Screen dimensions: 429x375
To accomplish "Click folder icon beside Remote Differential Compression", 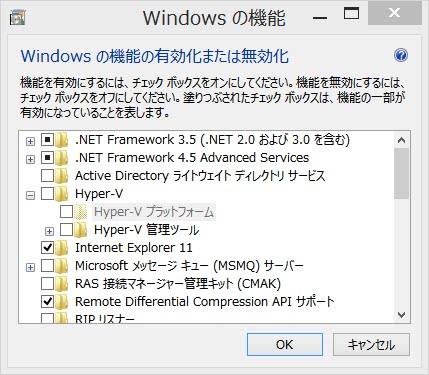I will 62,302.
